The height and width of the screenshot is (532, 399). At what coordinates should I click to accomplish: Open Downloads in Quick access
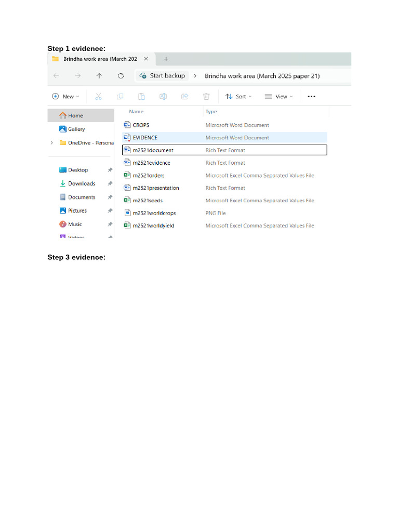tap(78, 183)
